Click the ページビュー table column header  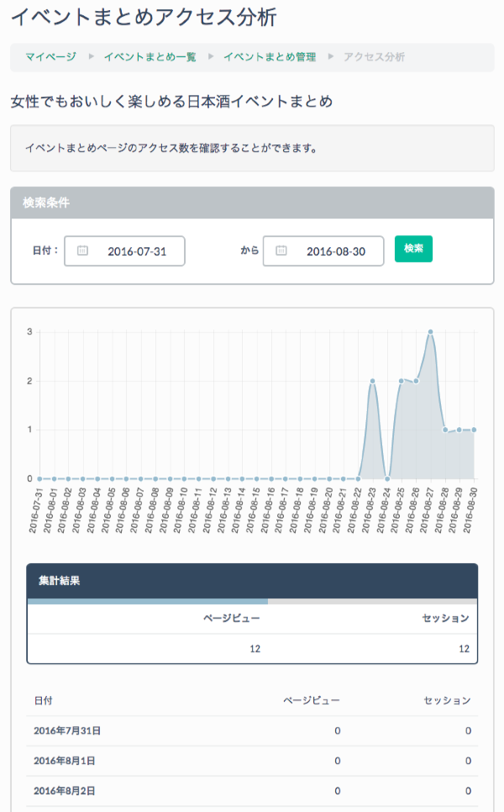pos(311,700)
